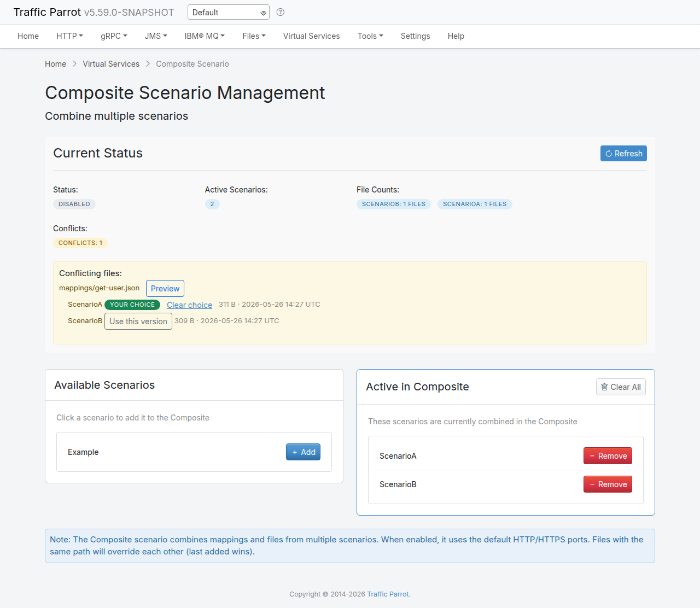Screen dimensions: 700x608
Task: Expand the gRPC menu
Action: pos(114,36)
